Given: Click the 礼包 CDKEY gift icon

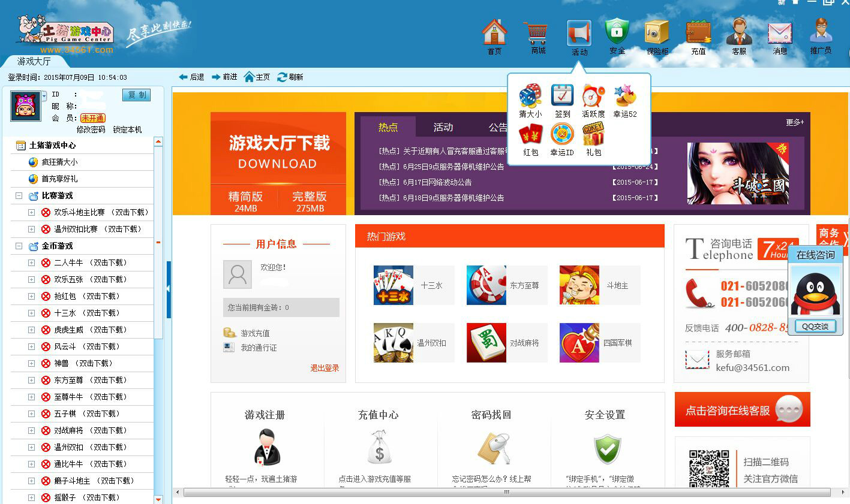Looking at the screenshot, I should click(x=593, y=134).
